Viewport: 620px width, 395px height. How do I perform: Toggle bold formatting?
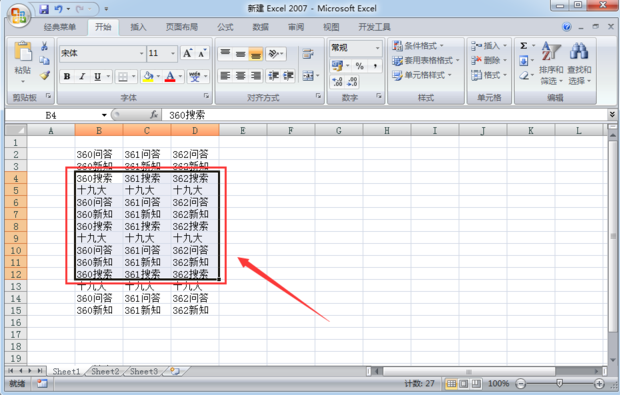coord(67,76)
